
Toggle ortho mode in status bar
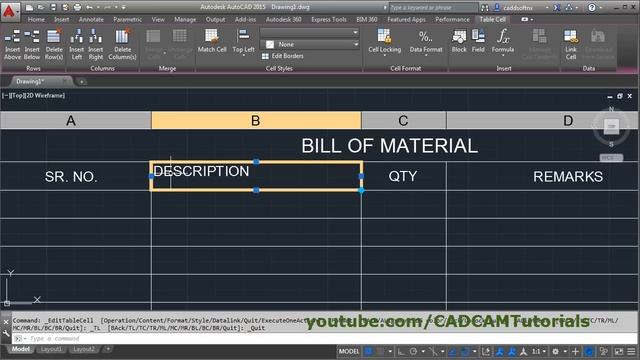(401, 351)
